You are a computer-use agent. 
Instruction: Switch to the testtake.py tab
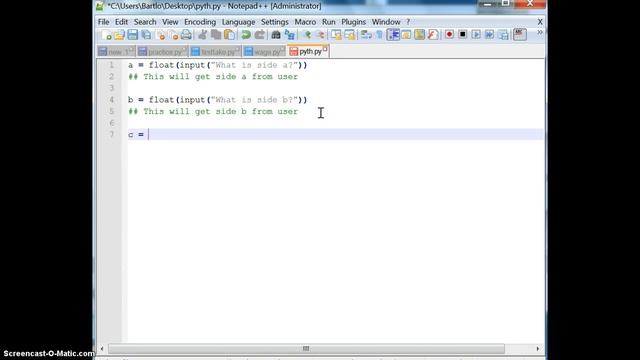[215, 52]
